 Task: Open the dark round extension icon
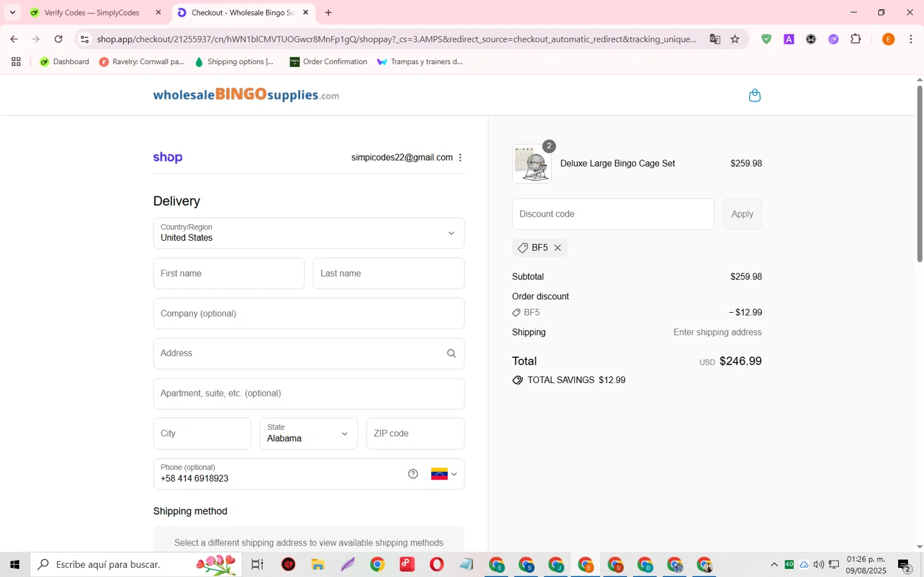pyautogui.click(x=811, y=39)
